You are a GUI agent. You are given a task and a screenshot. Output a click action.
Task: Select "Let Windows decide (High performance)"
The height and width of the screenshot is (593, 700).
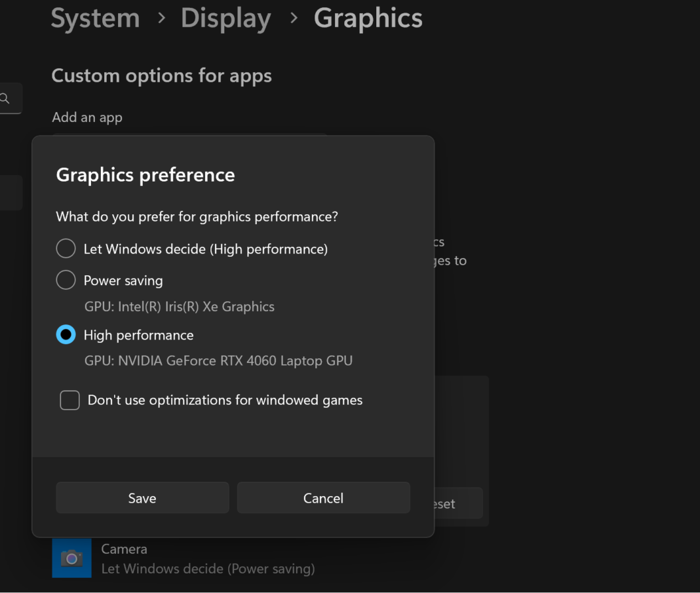pos(66,248)
